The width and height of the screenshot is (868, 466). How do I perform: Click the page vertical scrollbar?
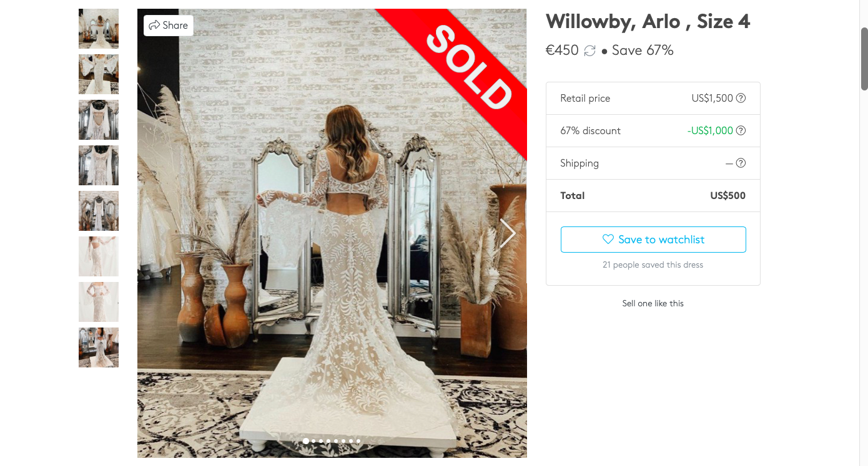coord(864,59)
